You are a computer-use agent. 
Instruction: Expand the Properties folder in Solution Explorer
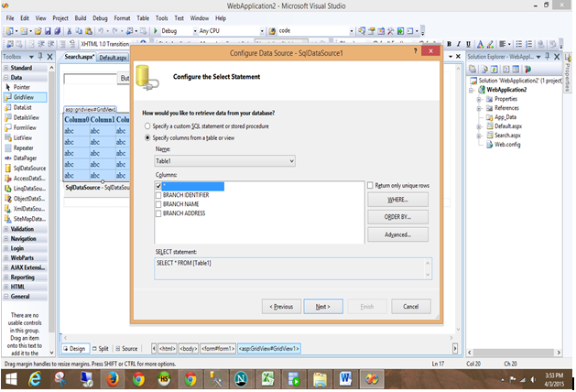tap(479, 99)
